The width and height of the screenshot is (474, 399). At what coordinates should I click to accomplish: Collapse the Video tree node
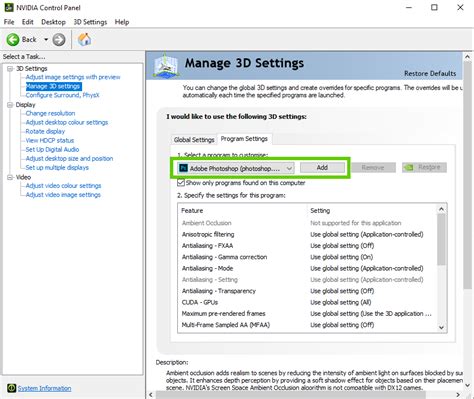(x=10, y=177)
